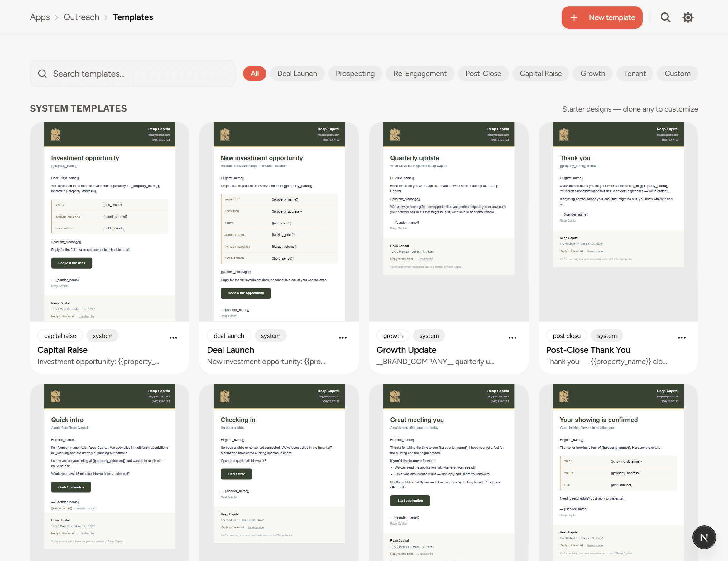
Task: Open the three-dot menu for Deal Launch
Action: 343,338
